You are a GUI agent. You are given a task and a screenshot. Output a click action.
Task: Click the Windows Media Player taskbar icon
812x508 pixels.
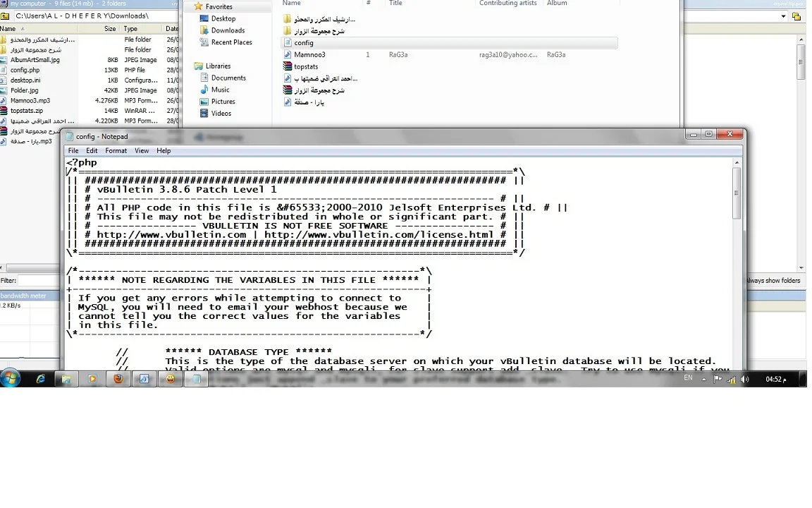click(x=92, y=379)
